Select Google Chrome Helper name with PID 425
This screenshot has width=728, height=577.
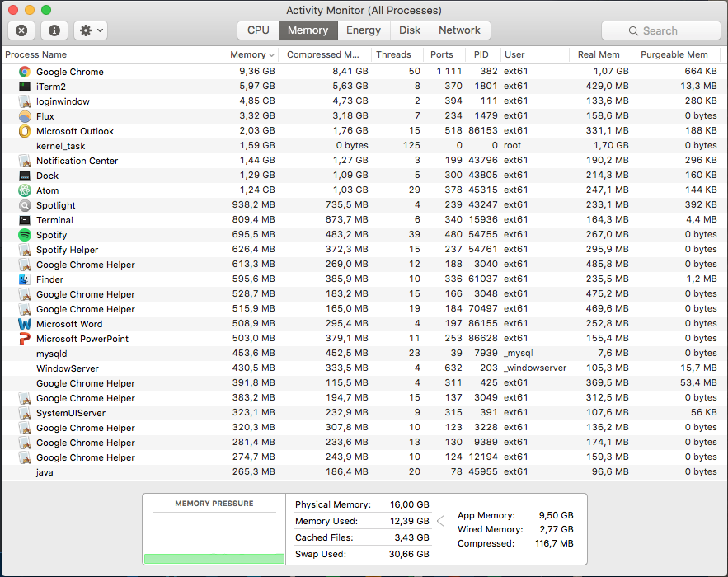(86, 383)
